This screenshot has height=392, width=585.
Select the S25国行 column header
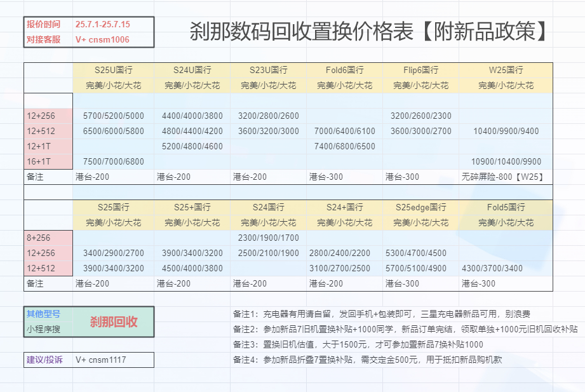tap(114, 207)
